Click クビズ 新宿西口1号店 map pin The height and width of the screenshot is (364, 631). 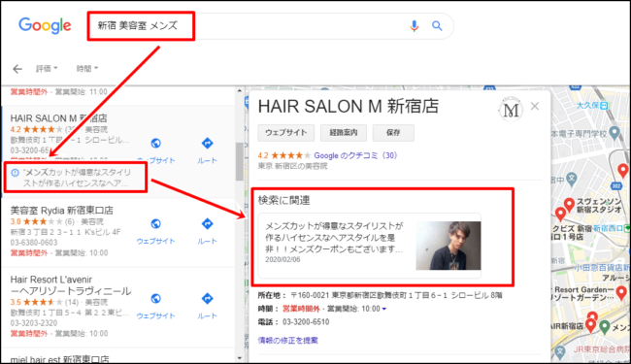point(560,215)
